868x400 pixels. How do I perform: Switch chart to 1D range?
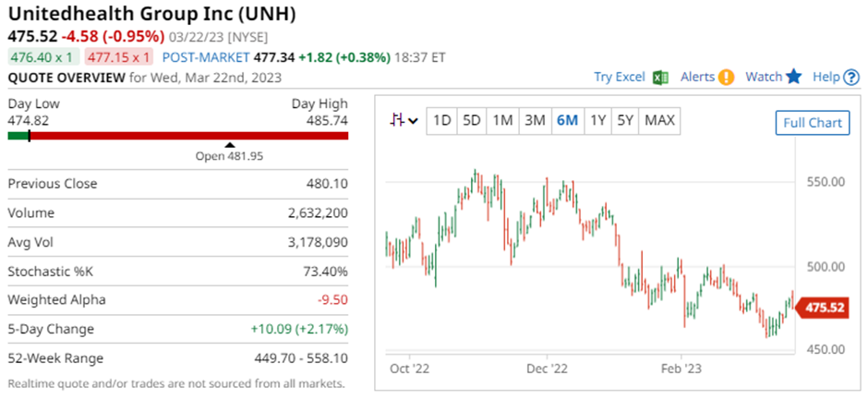pos(442,120)
